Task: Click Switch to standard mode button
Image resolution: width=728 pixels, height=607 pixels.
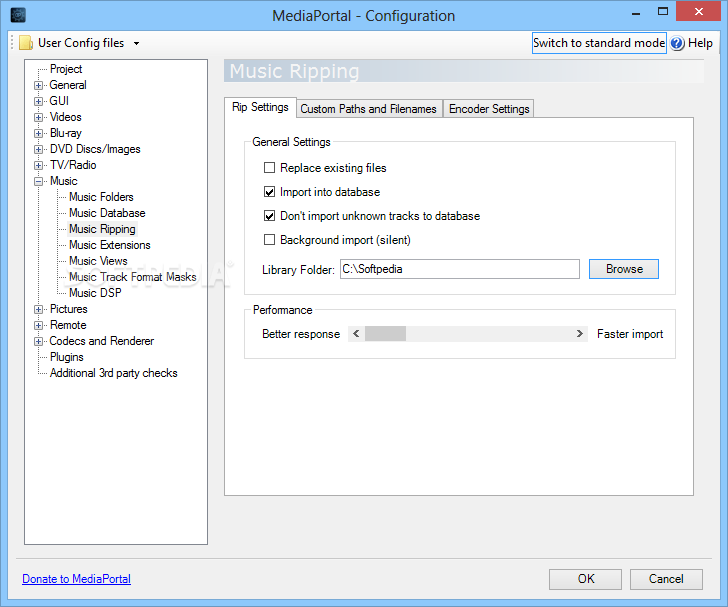Action: tap(599, 43)
